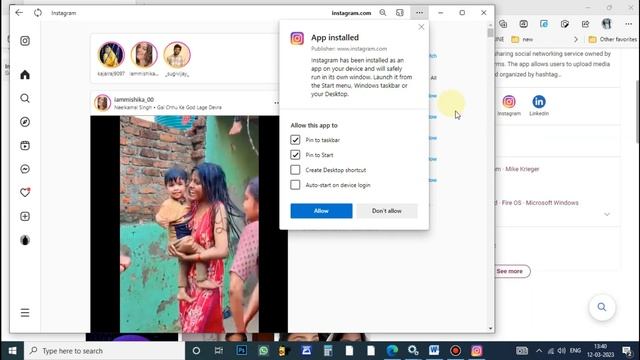Screen dimensions: 640x360
Task: Click the Mike Krieger link in Edge window
Action: click(x=522, y=169)
